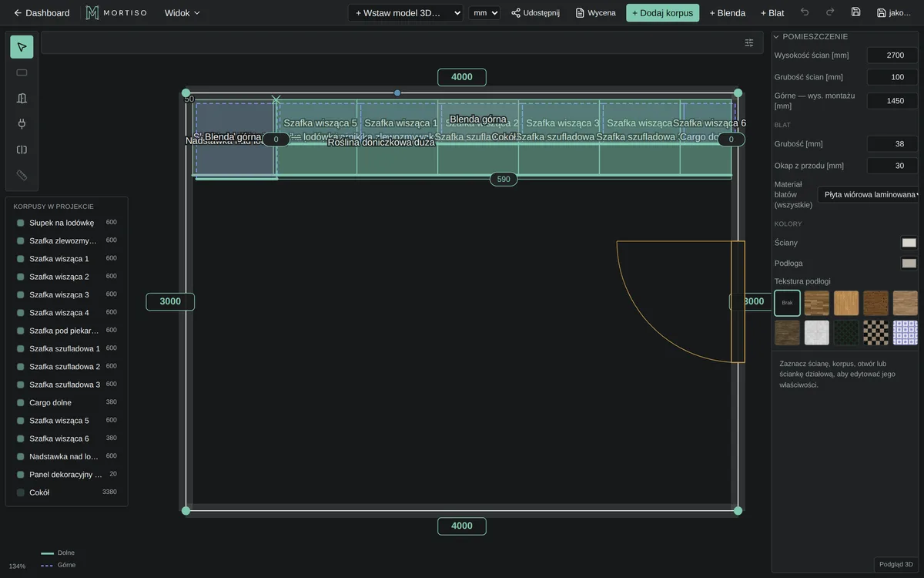Viewport: 924px width, 578px height.
Task: Choose the door opening tool
Action: coord(22,98)
